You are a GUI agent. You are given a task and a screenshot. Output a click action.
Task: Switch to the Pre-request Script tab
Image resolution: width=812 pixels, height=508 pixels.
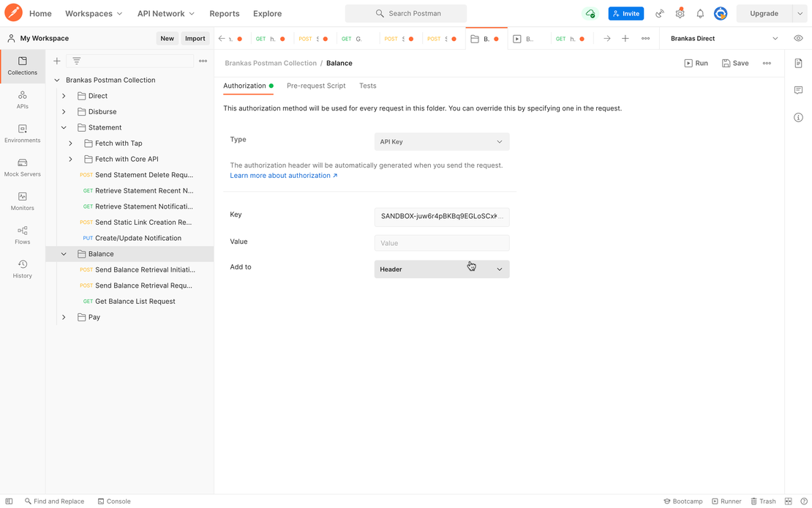coord(316,86)
